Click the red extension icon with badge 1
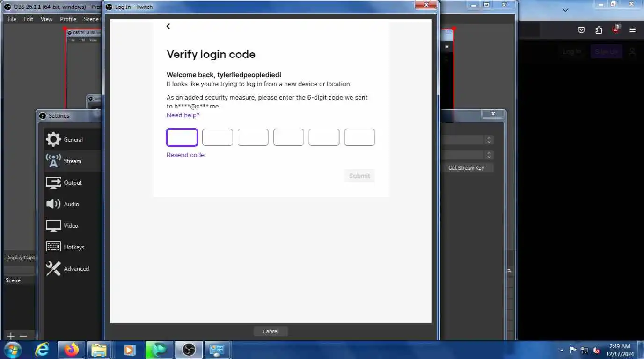The width and height of the screenshot is (644, 359). point(616,29)
